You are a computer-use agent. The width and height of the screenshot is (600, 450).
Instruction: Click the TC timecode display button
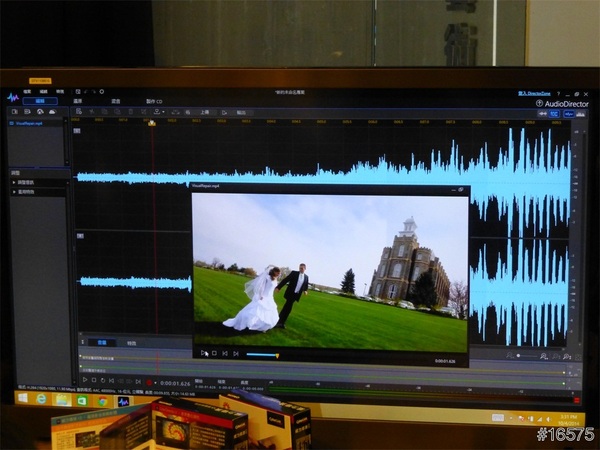pos(553,114)
